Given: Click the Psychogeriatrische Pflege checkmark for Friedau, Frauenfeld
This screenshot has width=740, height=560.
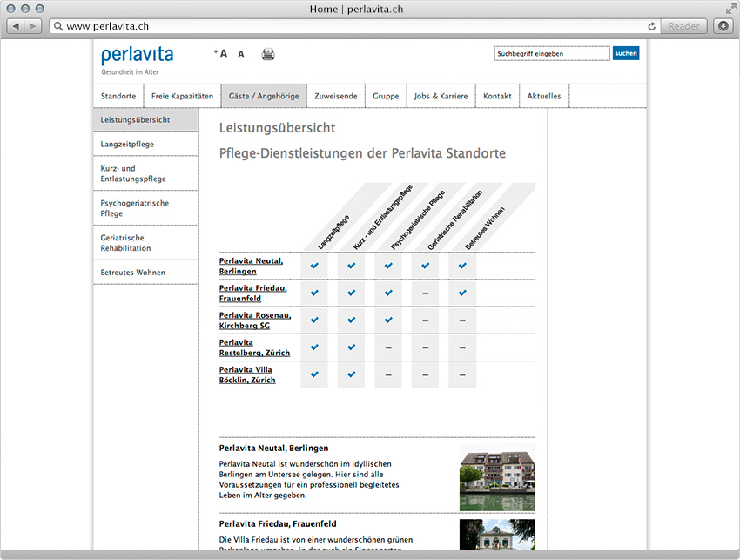Looking at the screenshot, I should coord(388,293).
